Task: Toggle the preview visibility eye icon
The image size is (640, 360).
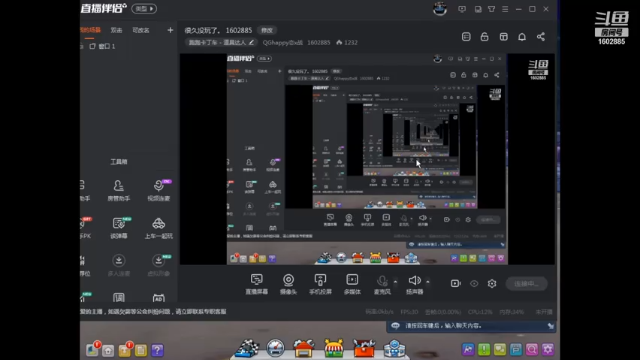Action: pyautogui.click(x=474, y=283)
